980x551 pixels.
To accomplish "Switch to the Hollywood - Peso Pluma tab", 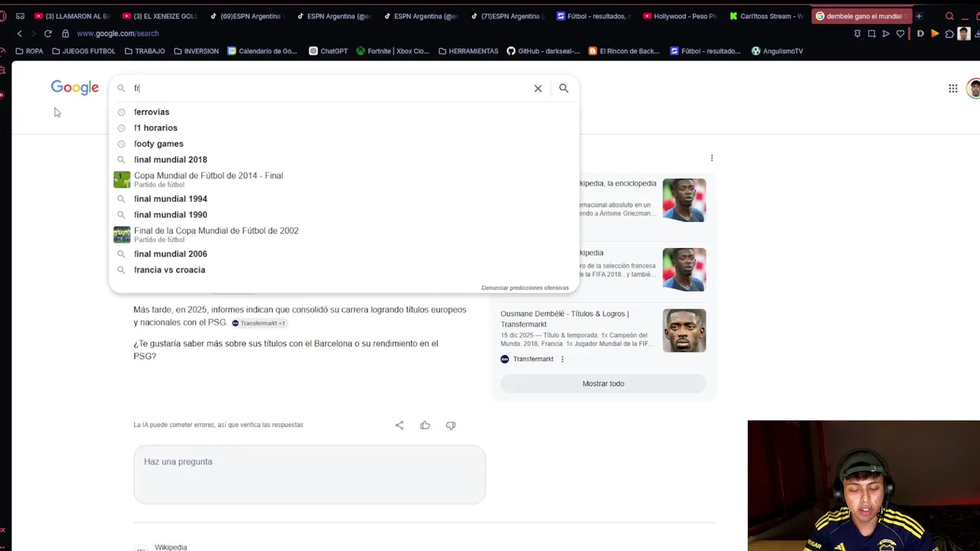I will tap(680, 16).
